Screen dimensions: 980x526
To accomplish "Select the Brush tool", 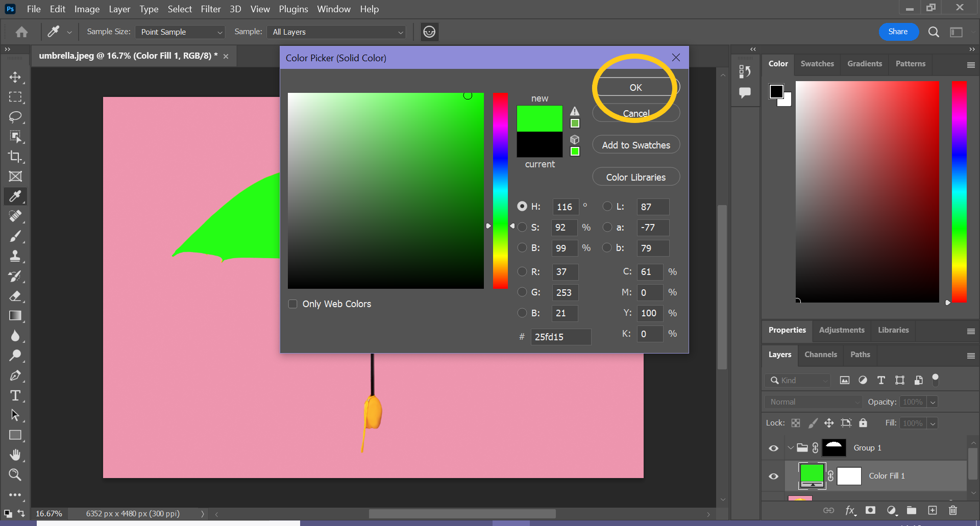I will [x=15, y=236].
